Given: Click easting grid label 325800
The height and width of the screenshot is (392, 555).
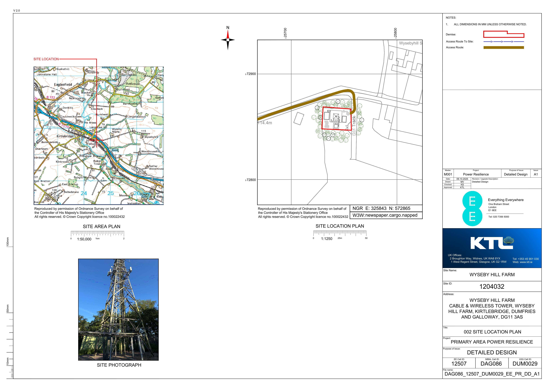Looking at the screenshot, I should coord(395,33).
